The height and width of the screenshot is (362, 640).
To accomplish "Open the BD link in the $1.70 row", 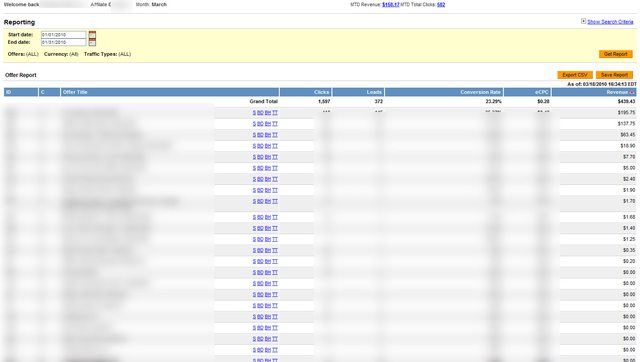I will tap(260, 201).
